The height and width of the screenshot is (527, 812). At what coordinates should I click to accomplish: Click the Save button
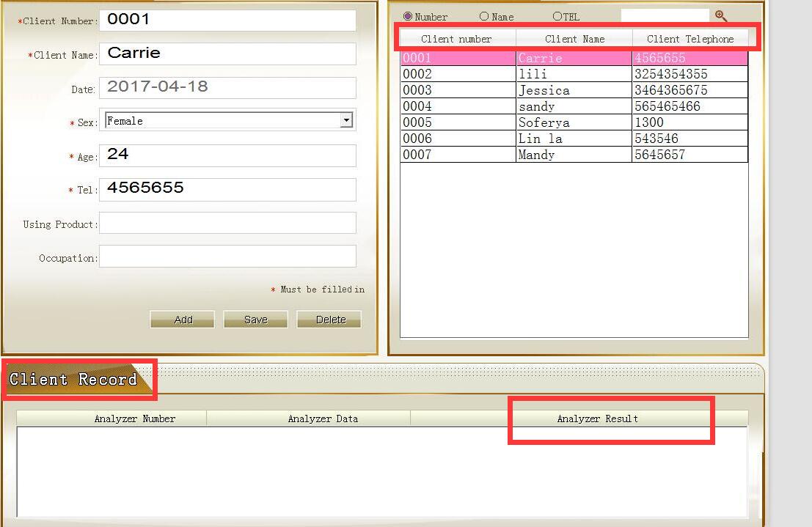(255, 320)
